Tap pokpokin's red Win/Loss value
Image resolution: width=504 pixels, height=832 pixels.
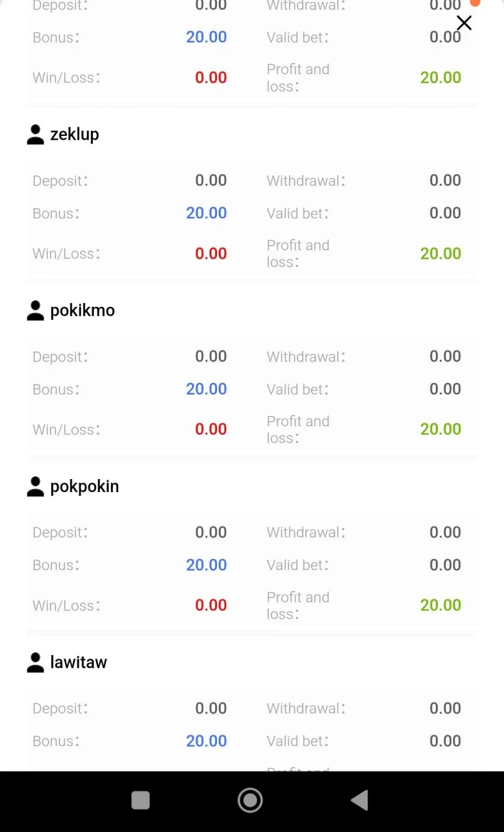[x=211, y=605]
